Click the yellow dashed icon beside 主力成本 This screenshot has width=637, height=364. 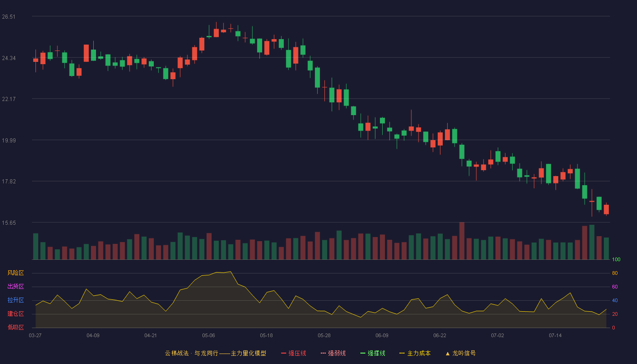[x=402, y=353]
